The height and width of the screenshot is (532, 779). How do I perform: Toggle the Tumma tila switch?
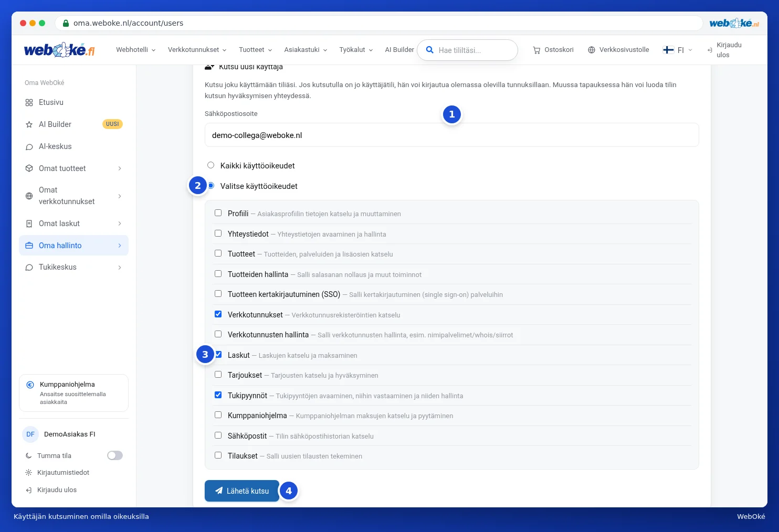[x=115, y=455]
